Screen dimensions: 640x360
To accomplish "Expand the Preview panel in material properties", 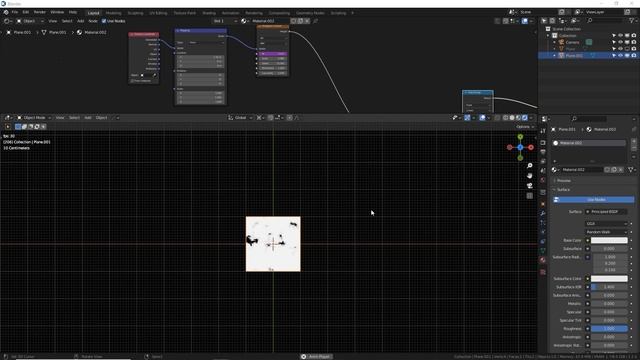I will pyautogui.click(x=564, y=180).
